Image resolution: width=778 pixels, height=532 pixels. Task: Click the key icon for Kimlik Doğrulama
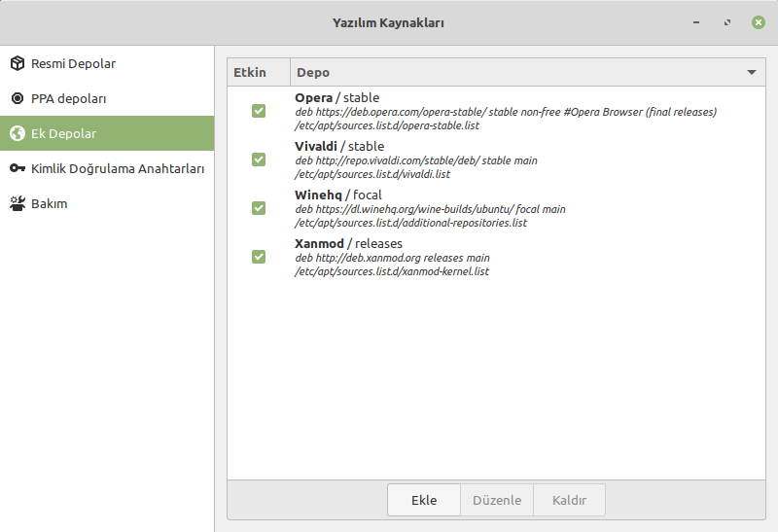pos(18,168)
